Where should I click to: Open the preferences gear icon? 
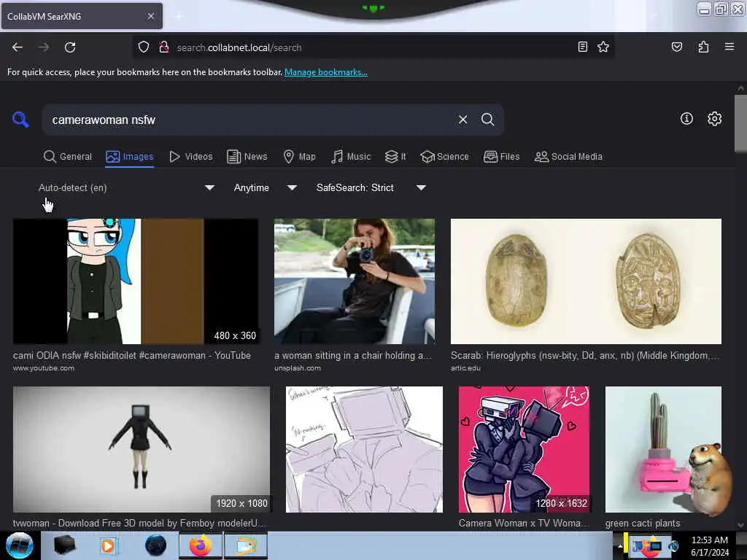tap(714, 119)
